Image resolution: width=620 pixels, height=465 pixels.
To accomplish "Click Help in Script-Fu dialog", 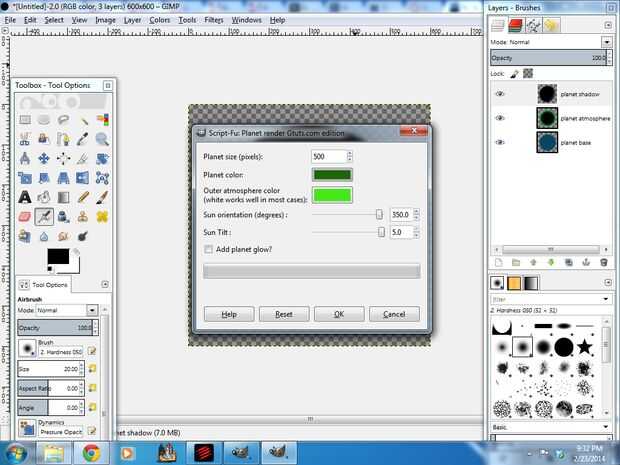I will point(229,314).
